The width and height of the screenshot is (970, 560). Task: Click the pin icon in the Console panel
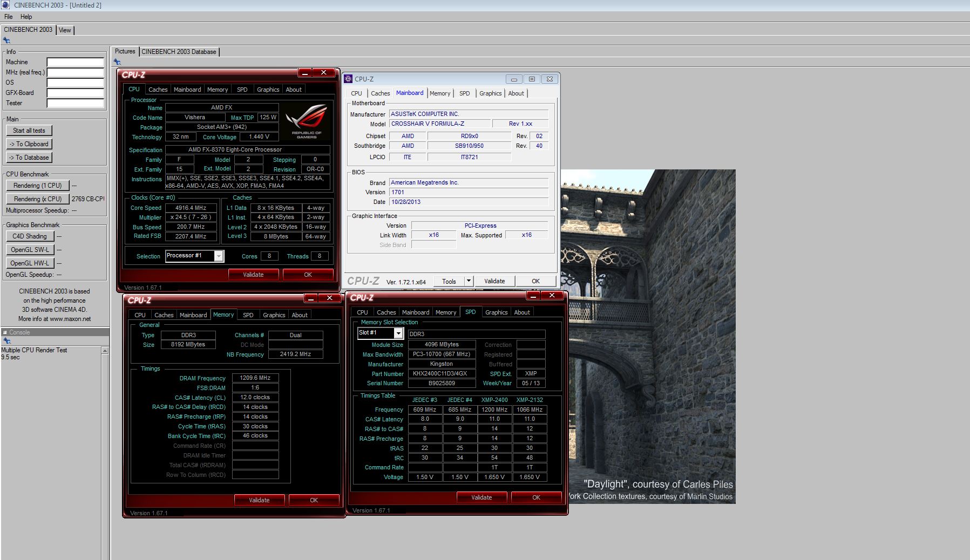[6, 341]
